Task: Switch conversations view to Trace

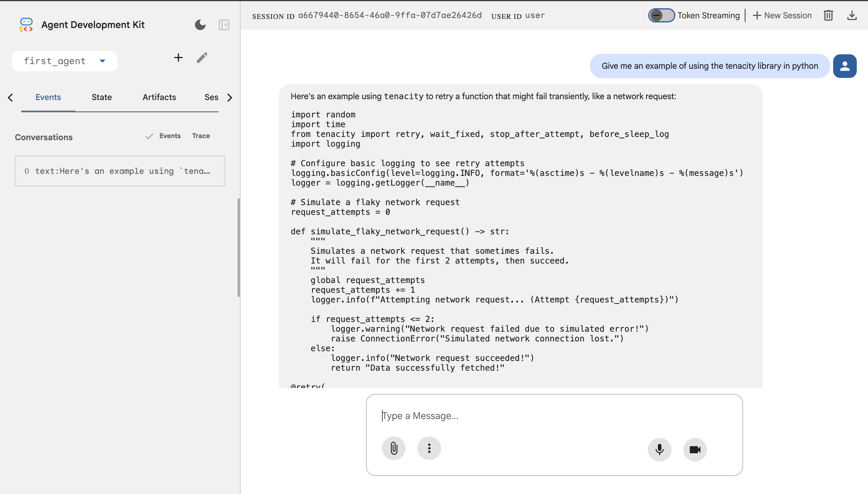Action: click(x=201, y=136)
